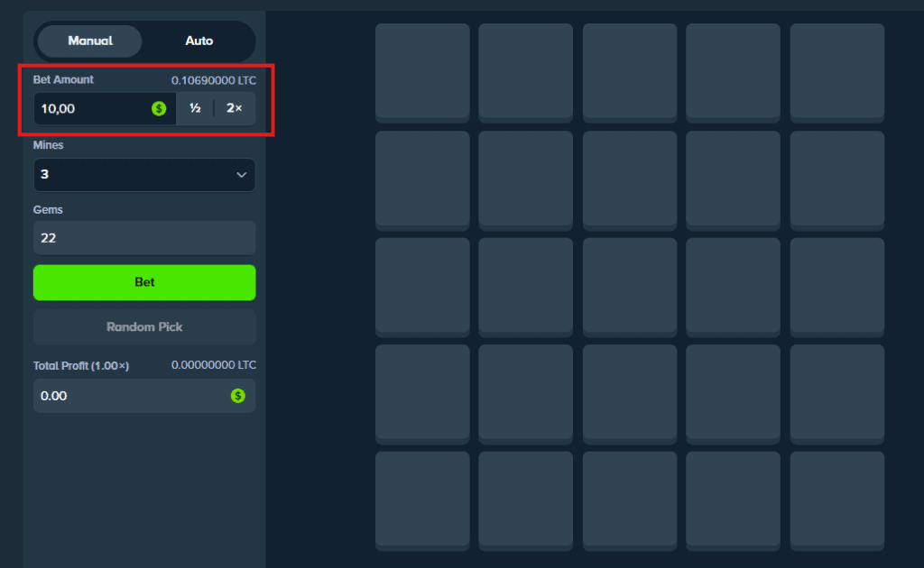Expand the chevron on the Mines selector
The image size is (924, 568).
[242, 175]
